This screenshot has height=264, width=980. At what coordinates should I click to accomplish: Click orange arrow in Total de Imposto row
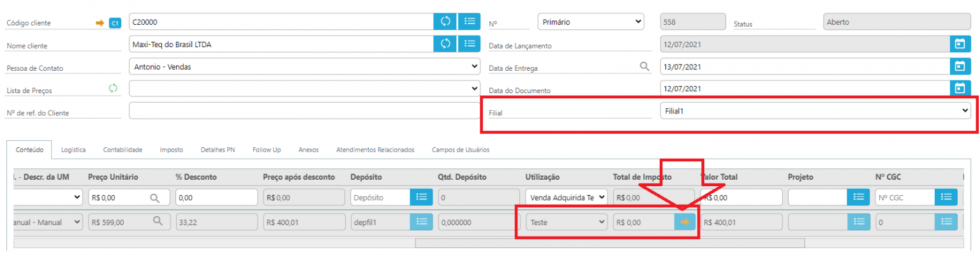685,222
